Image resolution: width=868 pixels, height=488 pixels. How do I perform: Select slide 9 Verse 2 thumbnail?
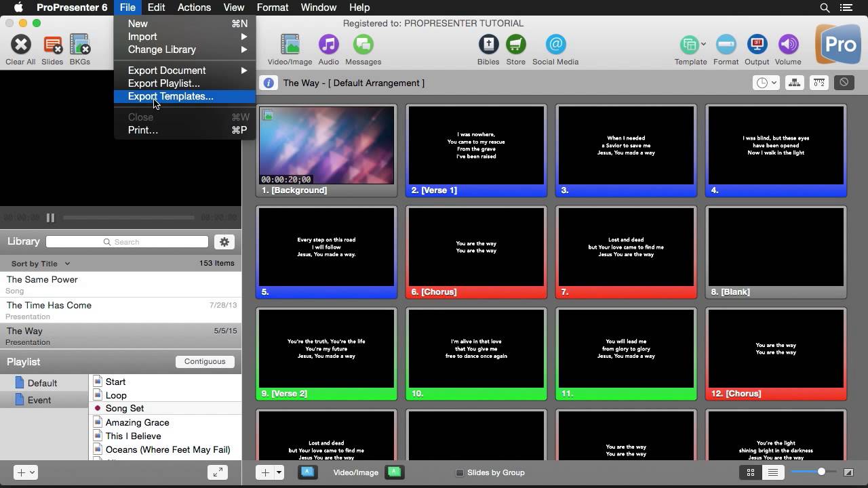pos(326,354)
